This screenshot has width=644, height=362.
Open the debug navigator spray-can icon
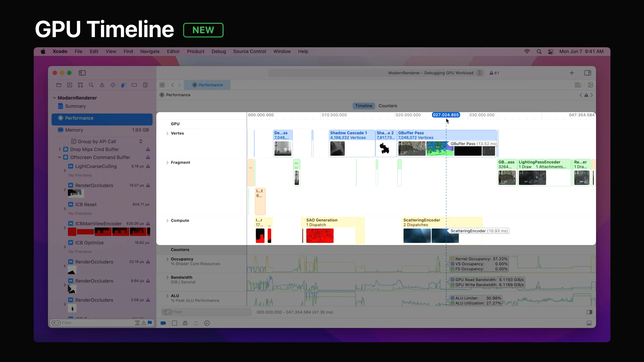123,85
